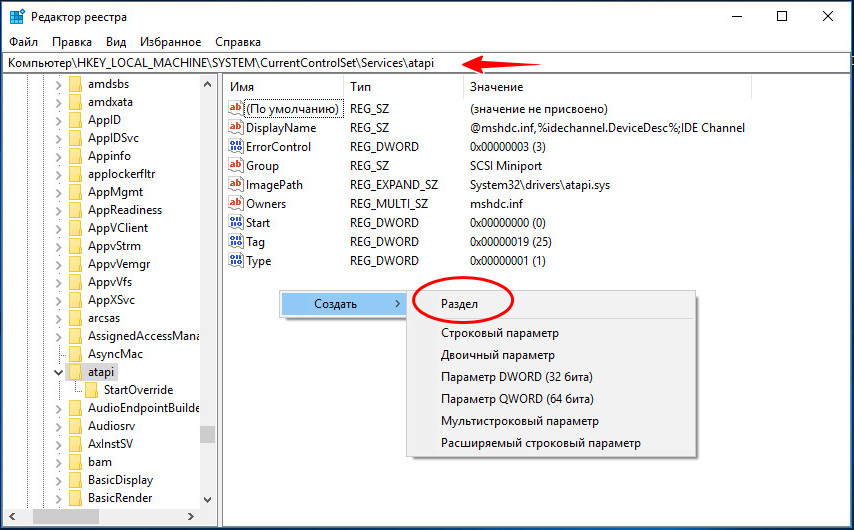The height and width of the screenshot is (530, 854).
Task: Choose Расширяемый строковый параметр
Action: 551,443
